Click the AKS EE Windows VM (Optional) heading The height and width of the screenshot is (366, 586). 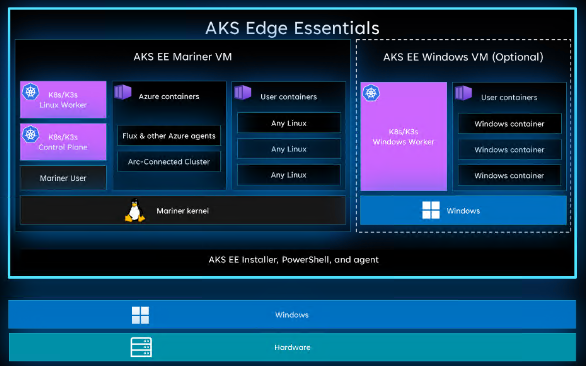(x=463, y=57)
